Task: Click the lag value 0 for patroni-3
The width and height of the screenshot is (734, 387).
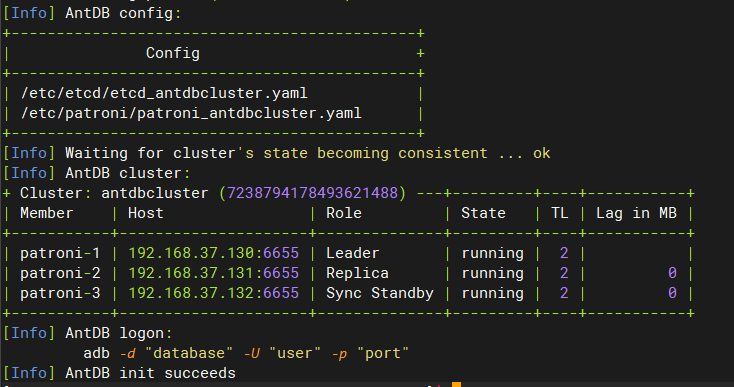Action: click(672, 293)
